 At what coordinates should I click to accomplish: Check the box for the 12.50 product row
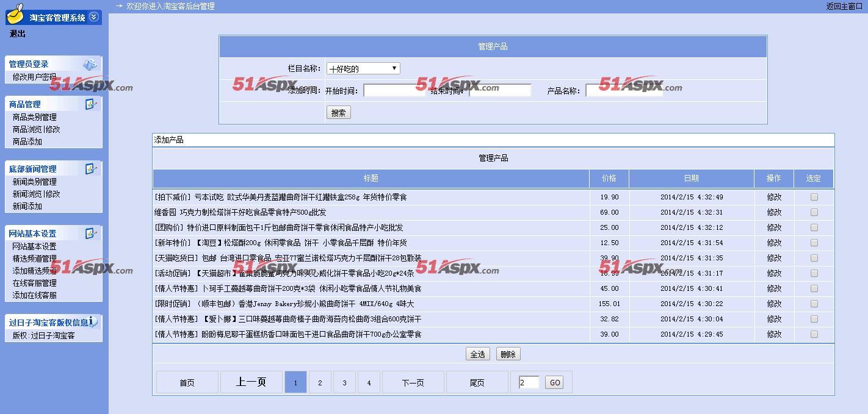pos(814,243)
